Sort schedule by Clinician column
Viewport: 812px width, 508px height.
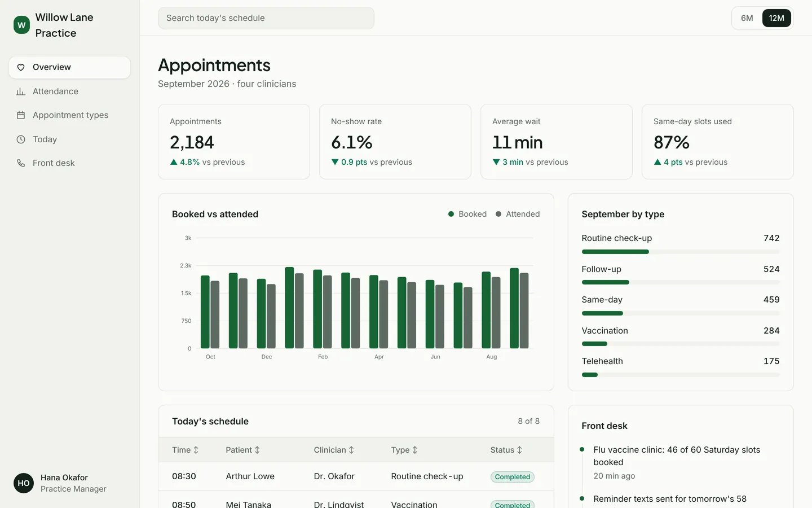click(x=334, y=450)
